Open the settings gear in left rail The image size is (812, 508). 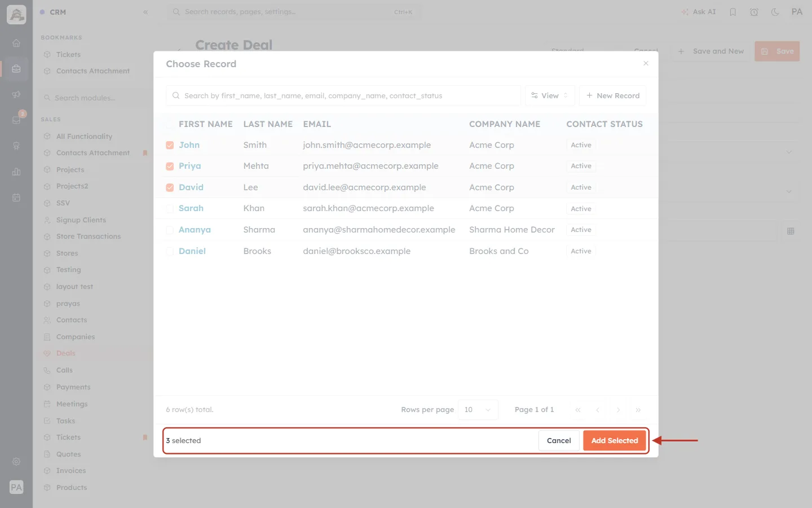click(x=16, y=462)
